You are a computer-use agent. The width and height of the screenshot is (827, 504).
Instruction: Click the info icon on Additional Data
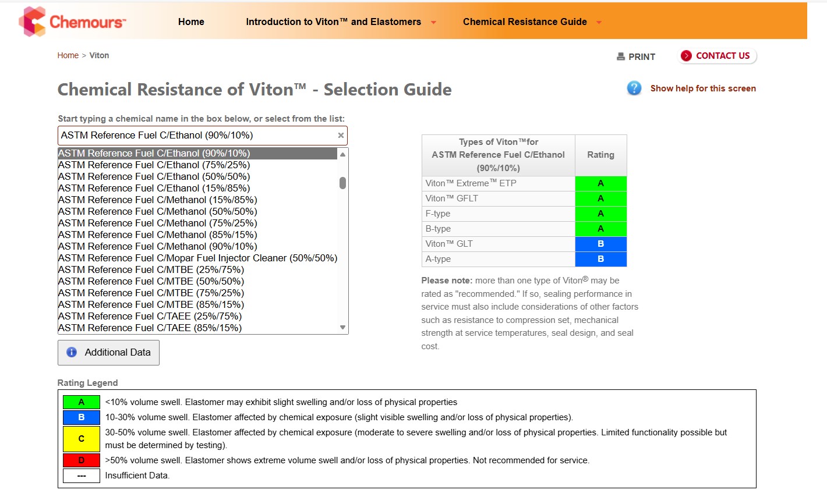[x=72, y=353]
